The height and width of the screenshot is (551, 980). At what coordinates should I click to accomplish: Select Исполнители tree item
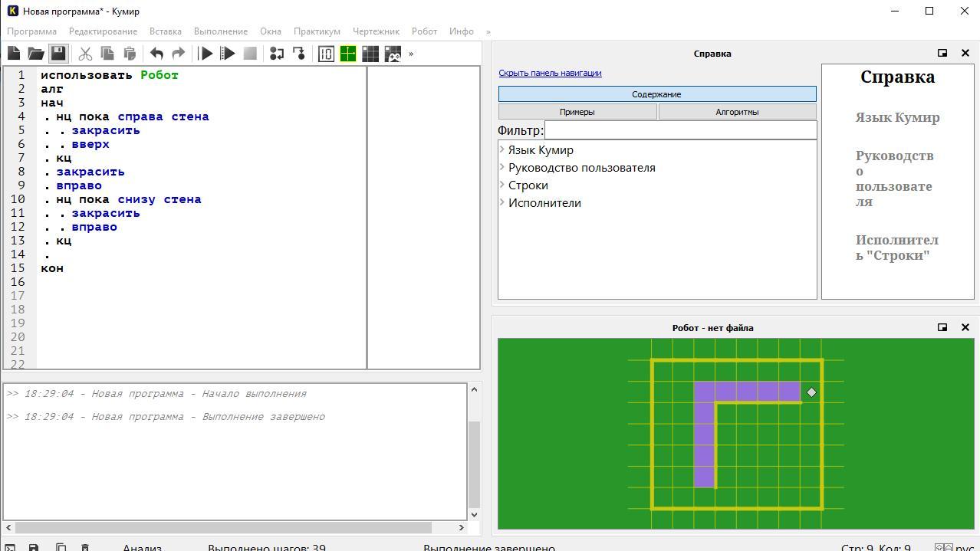point(544,203)
